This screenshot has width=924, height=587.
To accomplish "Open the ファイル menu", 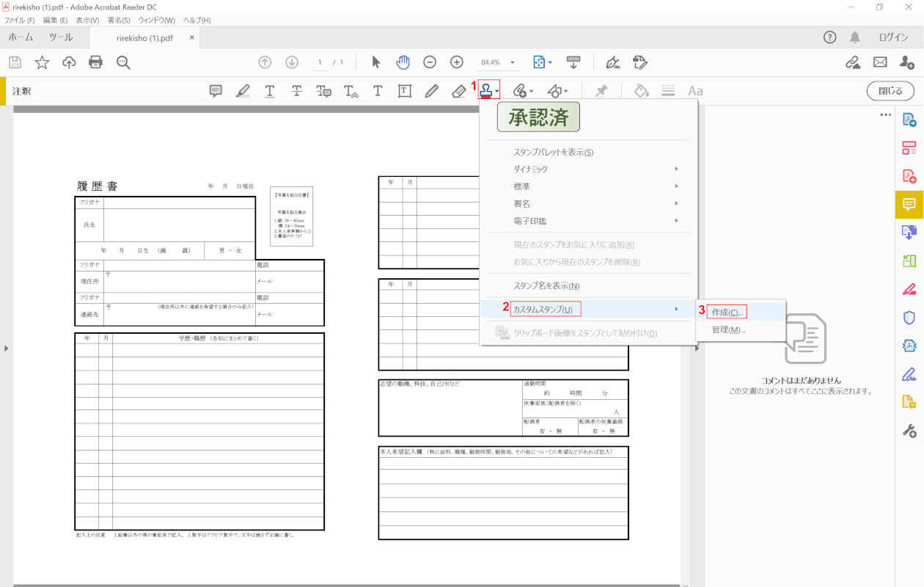I will [x=20, y=20].
